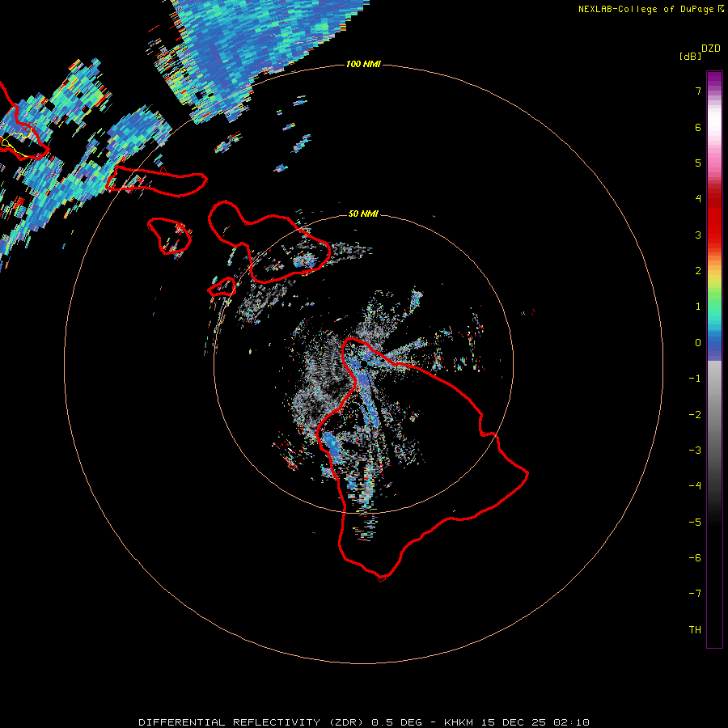Click the -1 tick on the ZDR scale
This screenshot has height=728, width=728.
pos(695,379)
